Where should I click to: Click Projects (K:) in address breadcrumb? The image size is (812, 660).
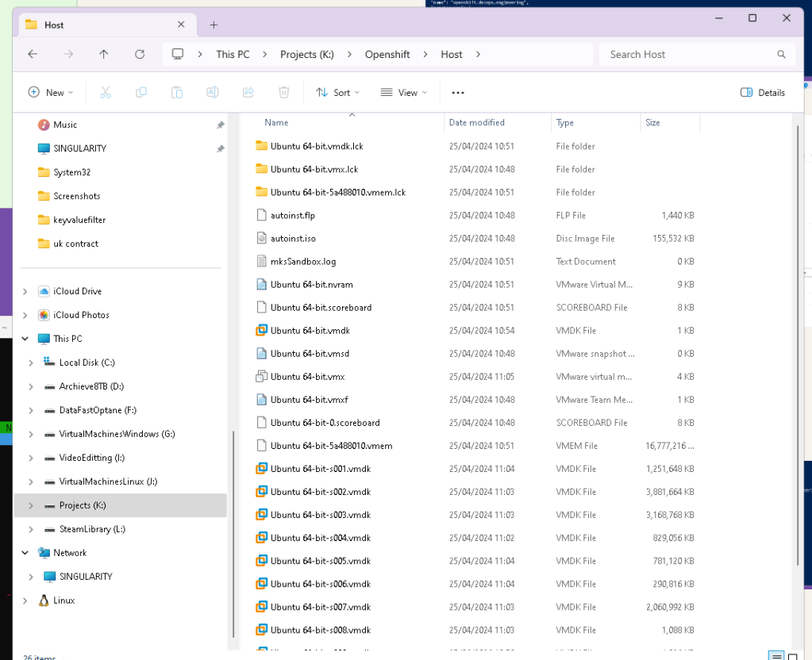pos(307,55)
